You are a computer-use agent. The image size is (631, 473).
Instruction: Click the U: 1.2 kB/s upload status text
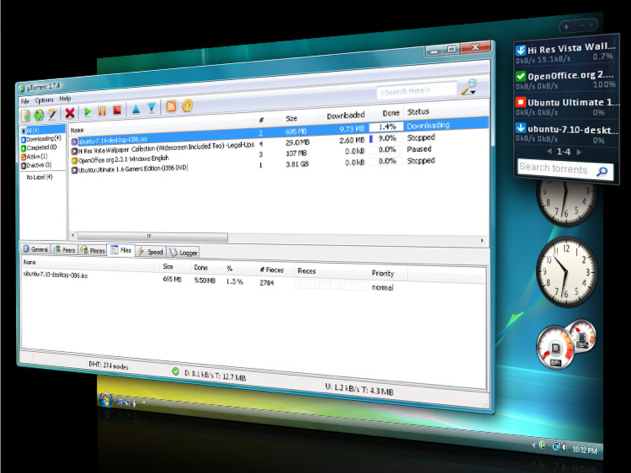(x=359, y=389)
